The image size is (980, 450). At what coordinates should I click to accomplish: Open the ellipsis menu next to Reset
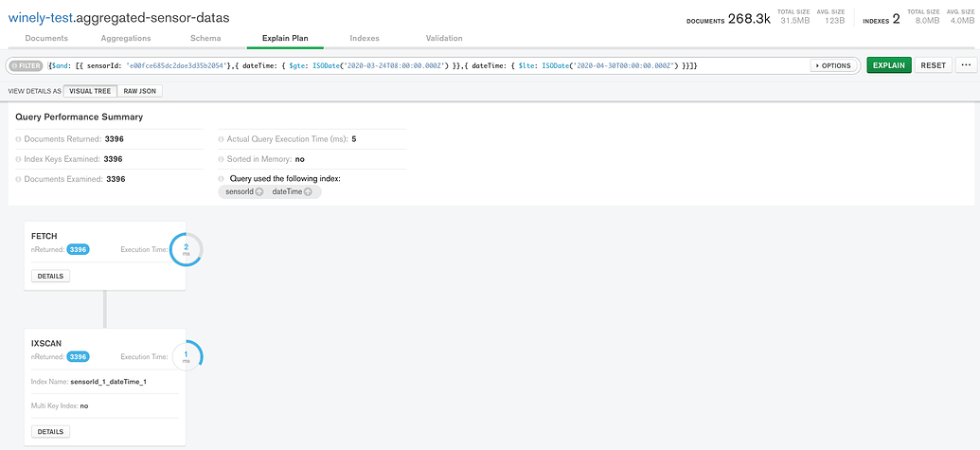pos(966,65)
